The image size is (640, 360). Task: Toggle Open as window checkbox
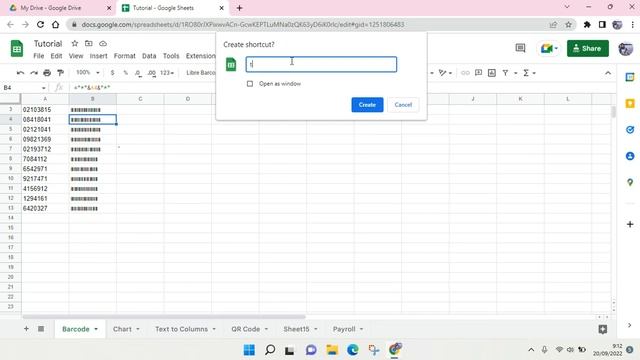[250, 84]
